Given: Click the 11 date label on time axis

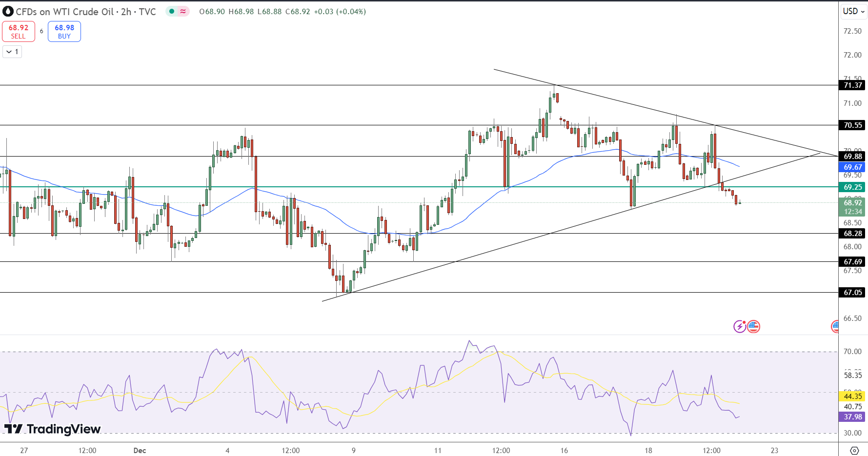Looking at the screenshot, I should [438, 450].
